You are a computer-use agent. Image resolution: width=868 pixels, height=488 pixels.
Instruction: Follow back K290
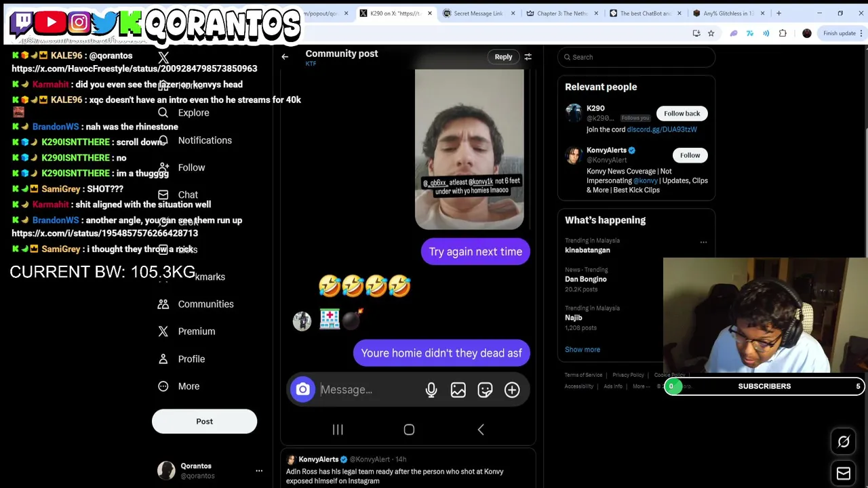682,114
